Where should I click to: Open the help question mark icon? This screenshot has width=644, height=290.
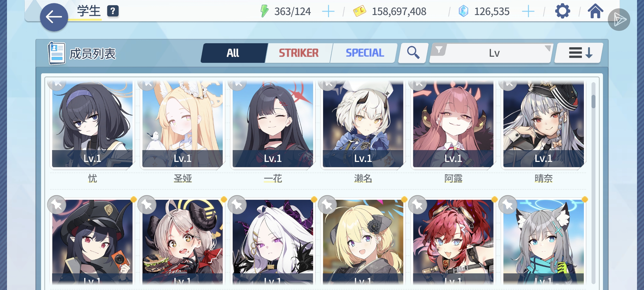click(113, 11)
